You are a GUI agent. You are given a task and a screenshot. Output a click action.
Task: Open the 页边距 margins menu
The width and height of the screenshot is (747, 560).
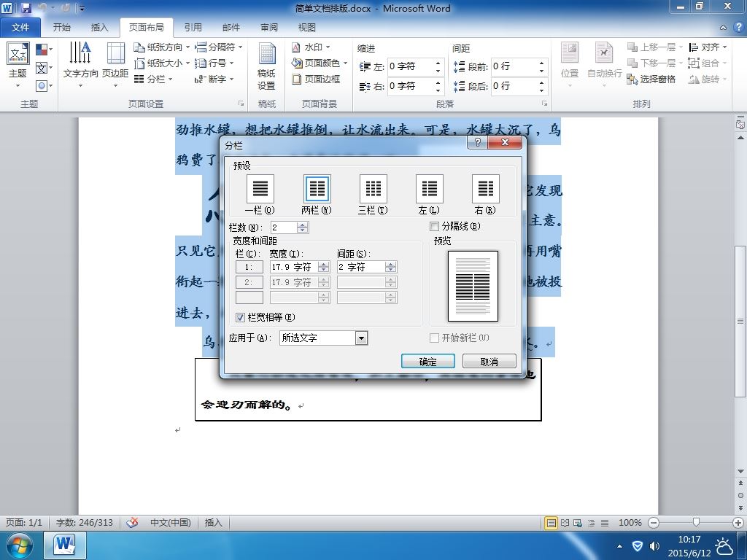115,66
